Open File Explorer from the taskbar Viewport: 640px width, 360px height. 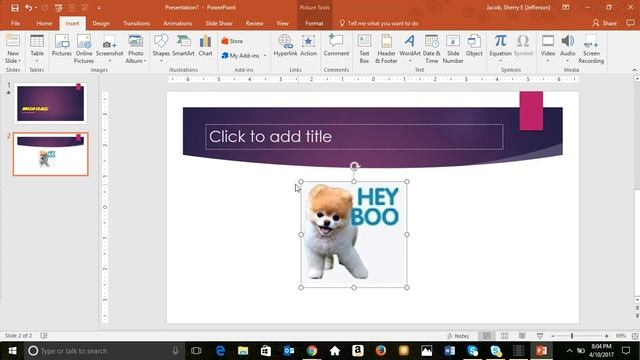(243, 351)
